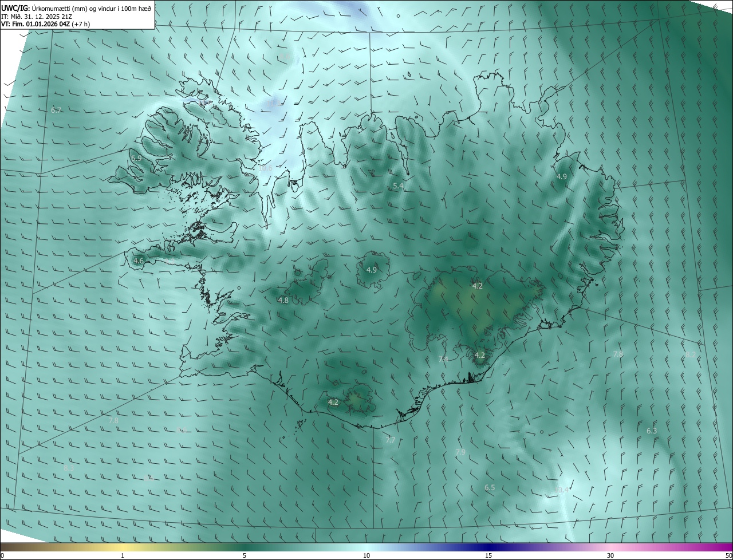Image resolution: width=733 pixels, height=560 pixels.
Task: Pick the pale yellow band of the color scale
Action: [123, 547]
